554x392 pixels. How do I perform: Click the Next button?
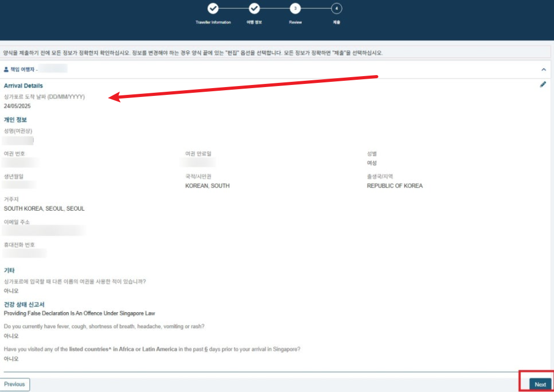tap(540, 384)
